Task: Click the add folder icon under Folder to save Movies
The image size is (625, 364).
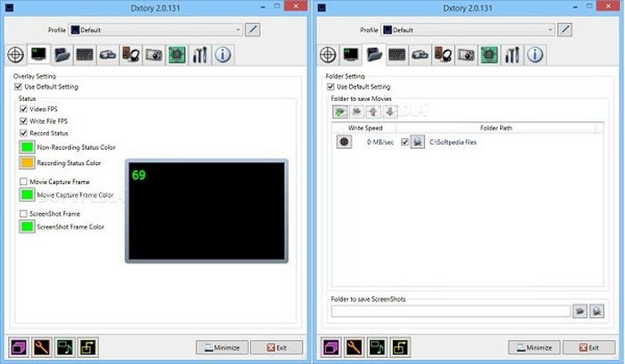Action: 341,112
